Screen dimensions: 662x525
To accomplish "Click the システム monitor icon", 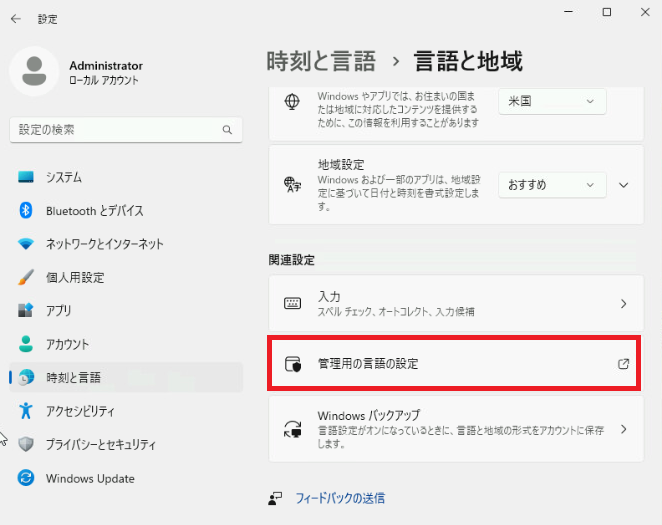I will (26, 177).
